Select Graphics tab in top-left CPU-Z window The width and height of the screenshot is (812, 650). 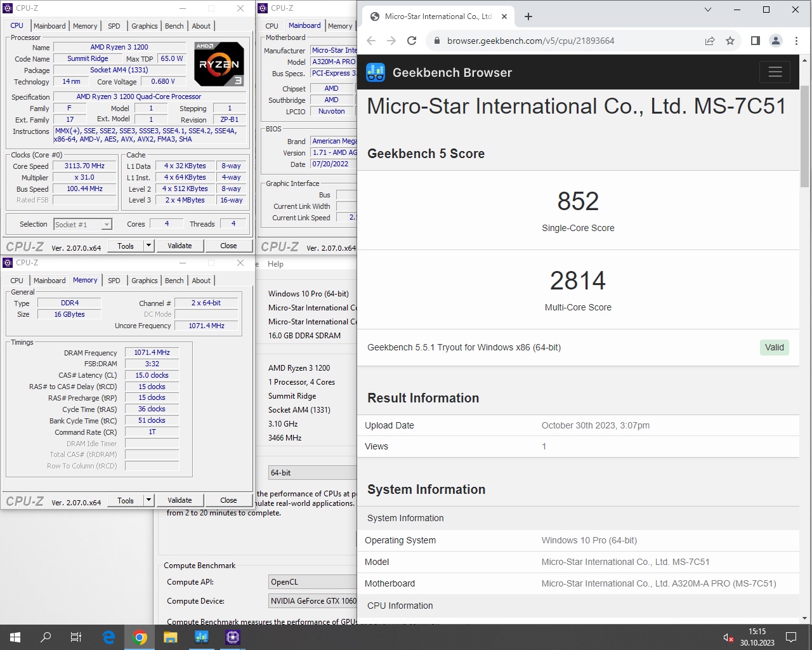pos(145,26)
